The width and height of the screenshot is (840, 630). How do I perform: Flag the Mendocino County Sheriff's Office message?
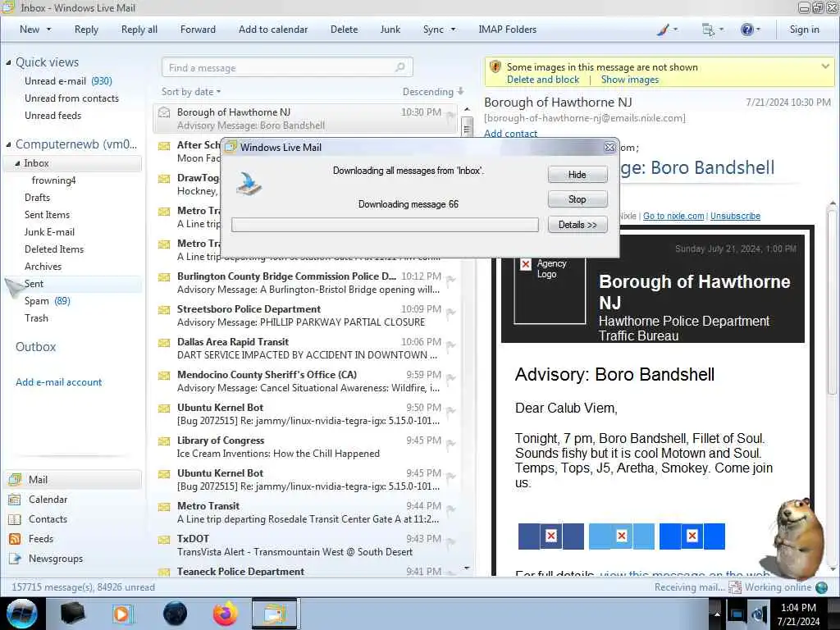[450, 377]
